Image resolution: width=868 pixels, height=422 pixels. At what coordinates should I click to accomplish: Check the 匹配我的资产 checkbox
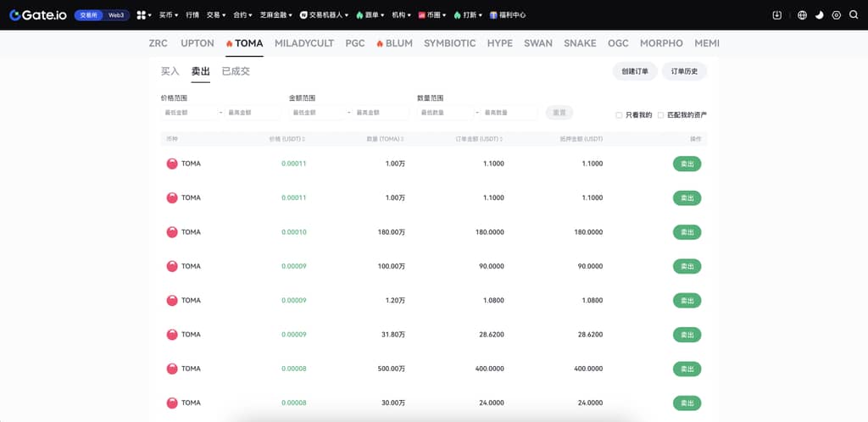pyautogui.click(x=661, y=114)
